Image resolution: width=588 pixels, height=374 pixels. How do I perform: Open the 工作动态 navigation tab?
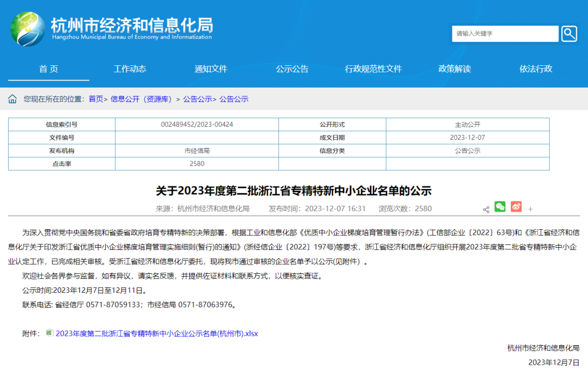point(130,69)
